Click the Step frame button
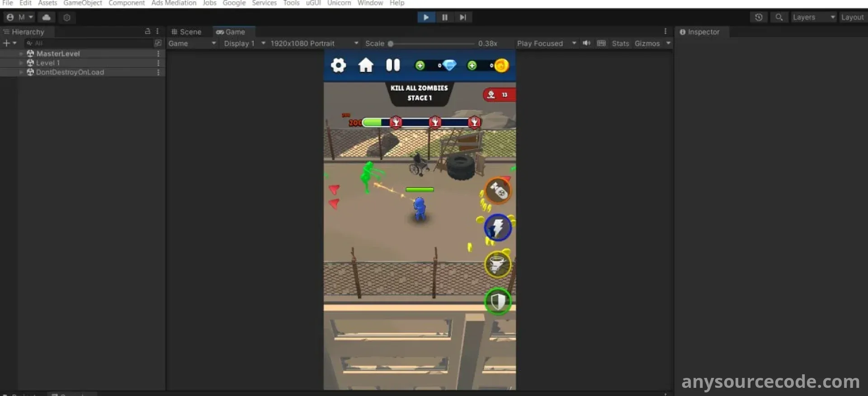The image size is (868, 396). (462, 17)
